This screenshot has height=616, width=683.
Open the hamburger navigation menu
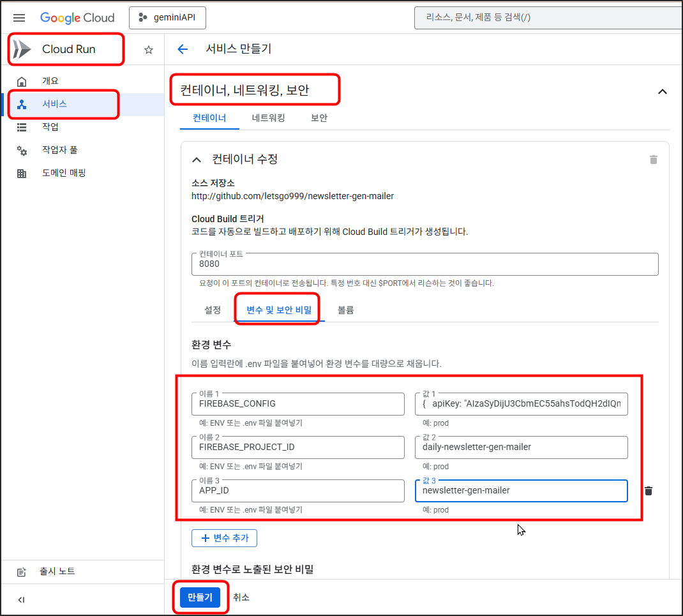point(19,18)
